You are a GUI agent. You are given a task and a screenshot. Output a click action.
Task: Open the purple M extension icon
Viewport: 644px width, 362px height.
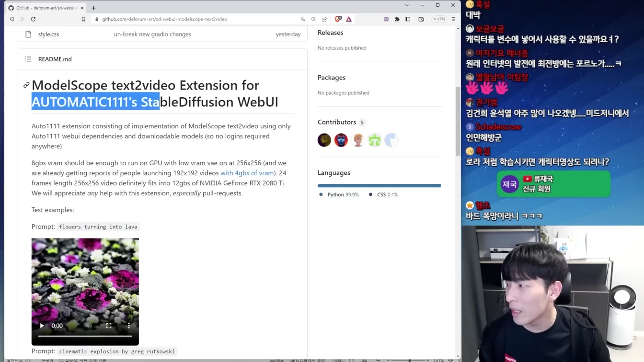[386, 19]
